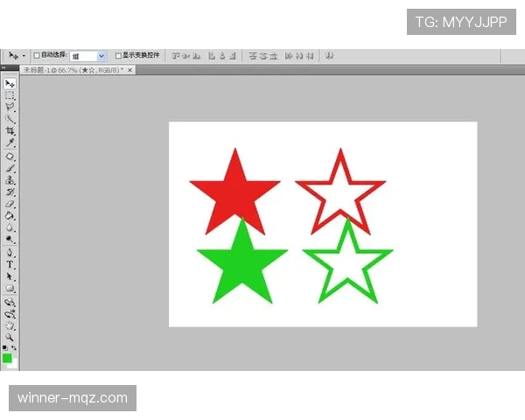This screenshot has width=525, height=420.
Task: Distribute top edges in options bar
Action: [253, 56]
